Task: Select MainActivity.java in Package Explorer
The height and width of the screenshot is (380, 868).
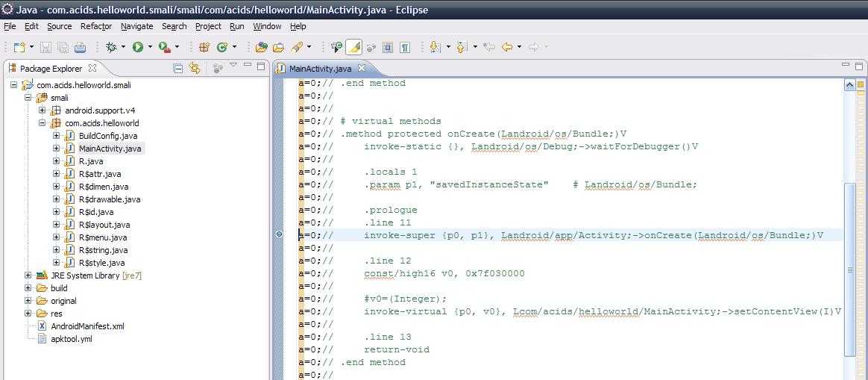Action: 110,149
